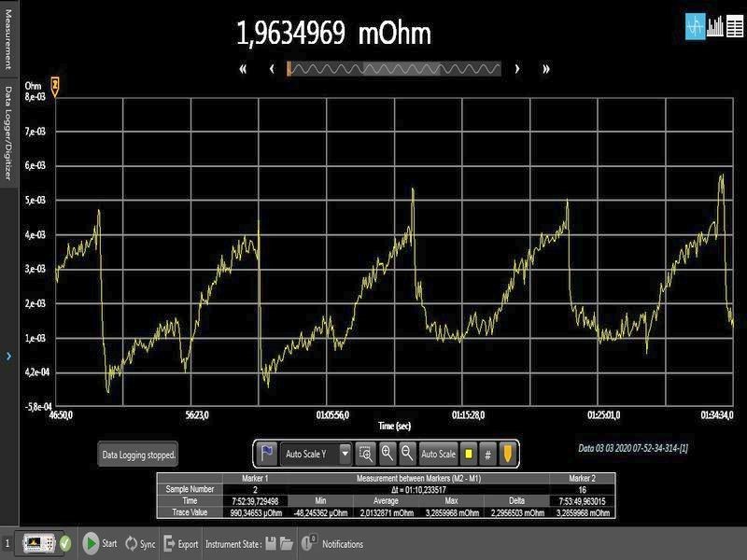The width and height of the screenshot is (747, 560).
Task: Click the Marker 2 time 7:53:49,963015
Action: click(x=582, y=501)
